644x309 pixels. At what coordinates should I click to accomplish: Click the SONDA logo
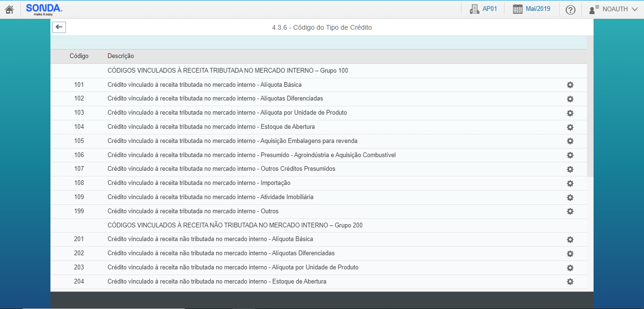tap(44, 9)
